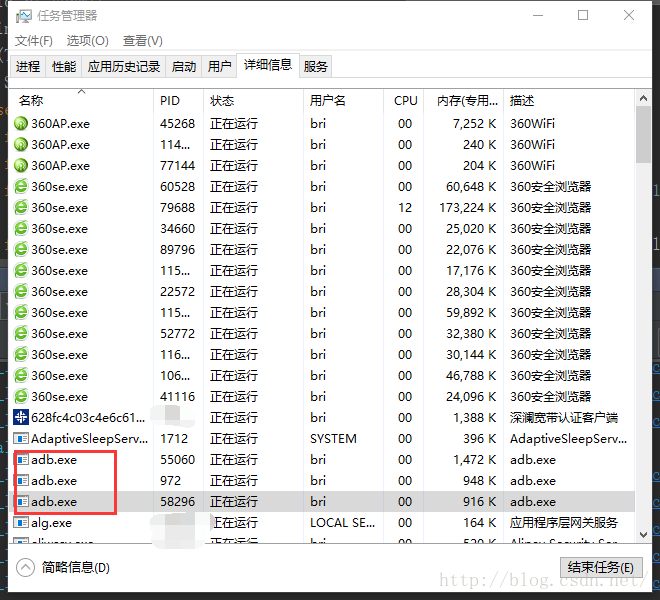Screen dimensions: 660x600
Task: Sort by the 用户名 column header
Action: pyautogui.click(x=343, y=101)
